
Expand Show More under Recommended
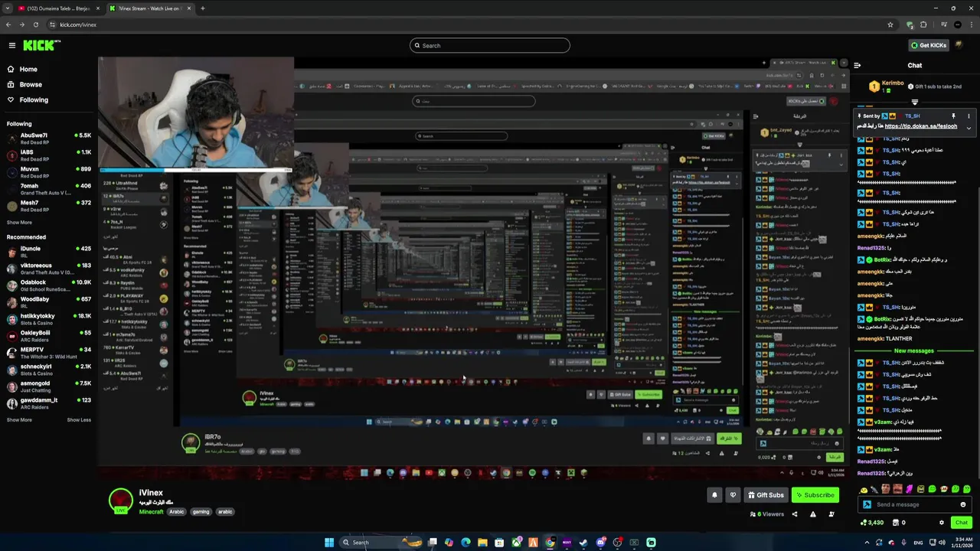point(20,420)
